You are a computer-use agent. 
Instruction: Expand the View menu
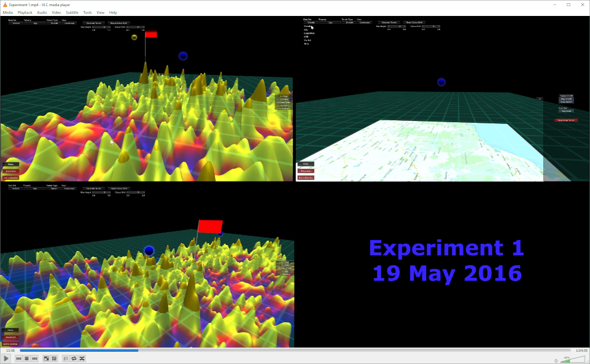coord(100,12)
